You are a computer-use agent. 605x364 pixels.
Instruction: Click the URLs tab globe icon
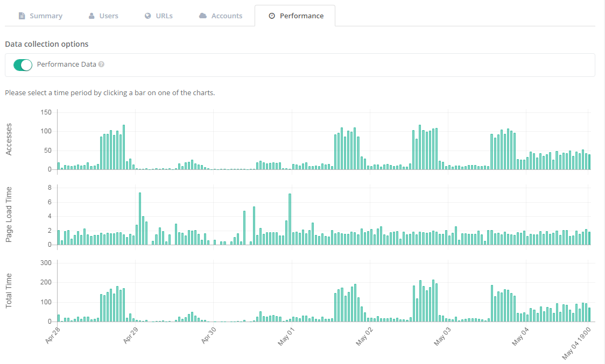(x=147, y=16)
